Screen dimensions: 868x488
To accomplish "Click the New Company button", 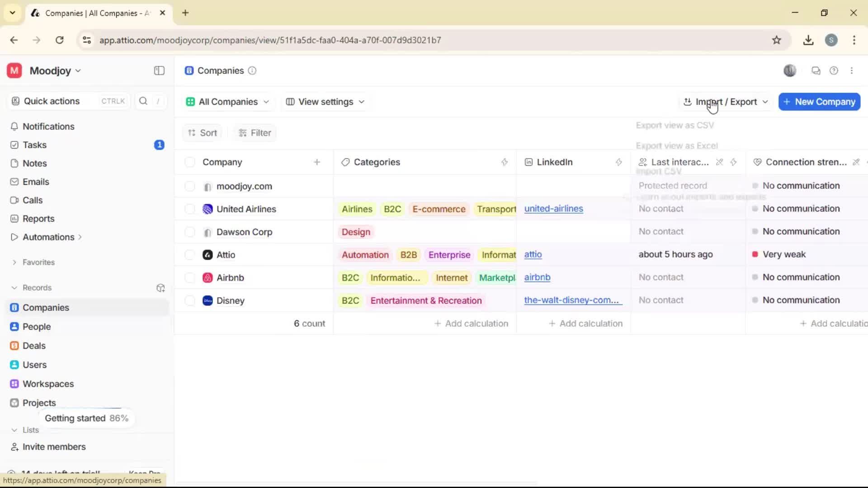I will [x=819, y=101].
